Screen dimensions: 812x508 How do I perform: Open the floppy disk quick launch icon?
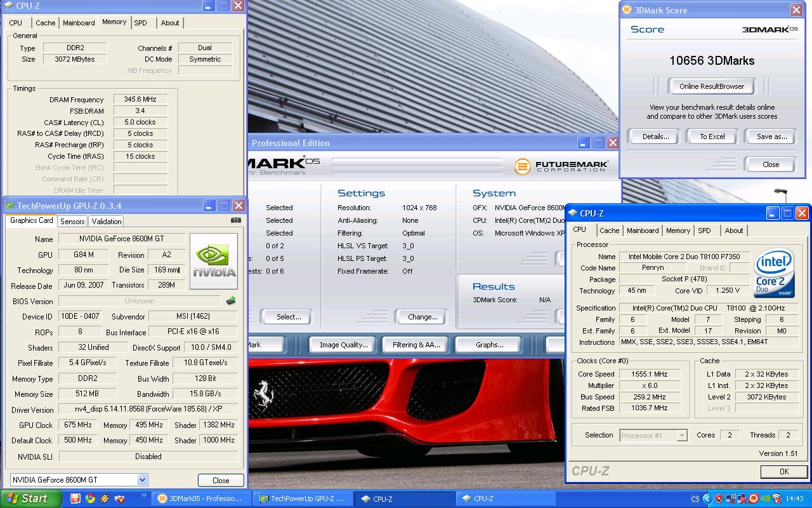coord(75,498)
